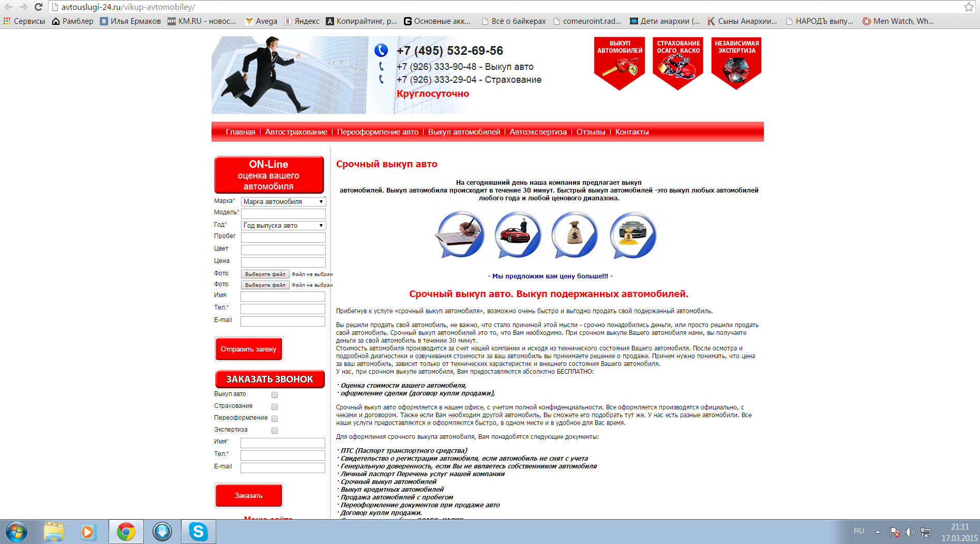Expand the Марка автомобиля dropdown
Viewport: 980px width, 544px height.
[283, 202]
